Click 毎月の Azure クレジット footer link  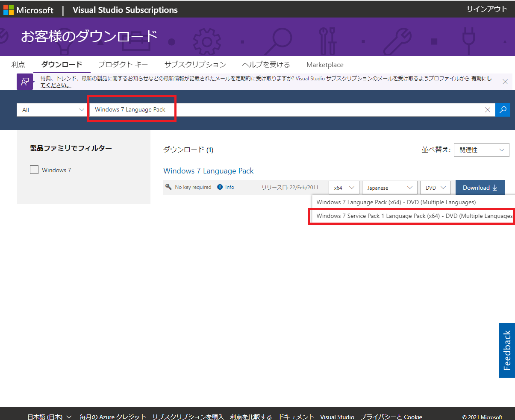tap(113, 417)
